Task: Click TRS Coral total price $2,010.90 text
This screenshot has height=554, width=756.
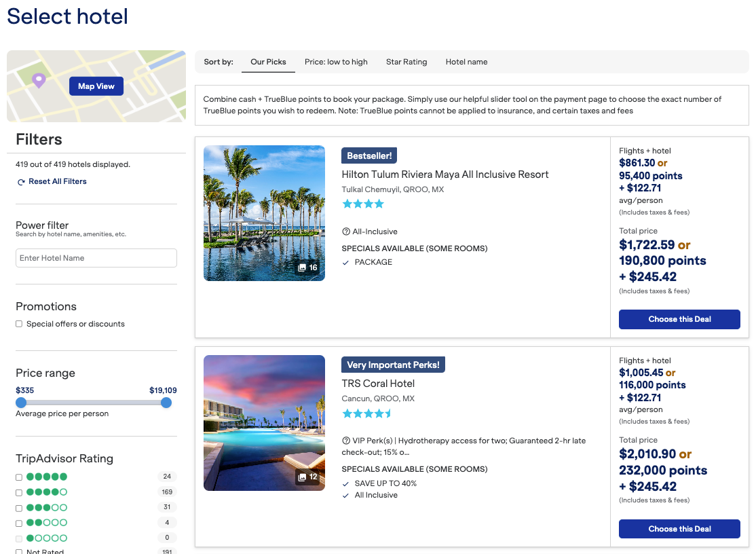Action: pos(647,454)
